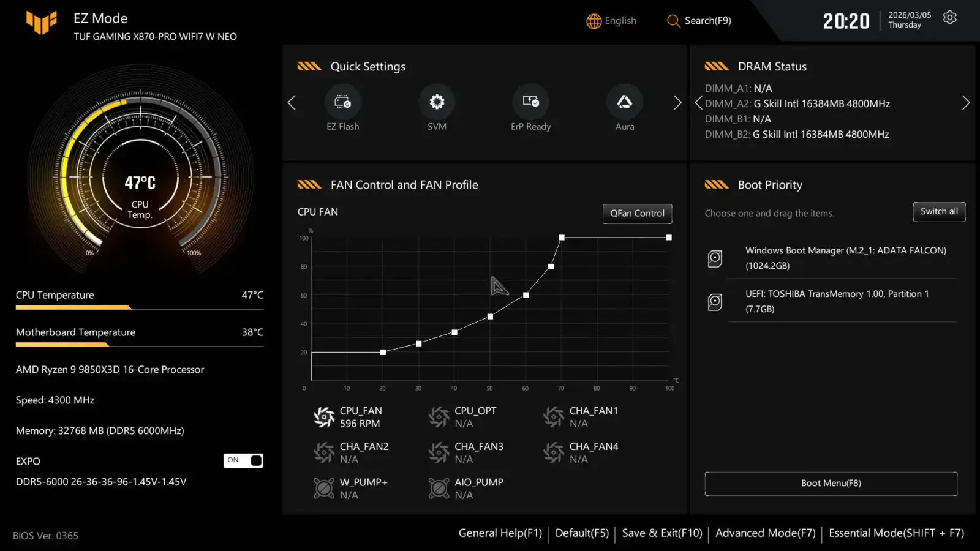Click the Speed: 4300 MHz text
The width and height of the screenshot is (980, 551).
55,400
